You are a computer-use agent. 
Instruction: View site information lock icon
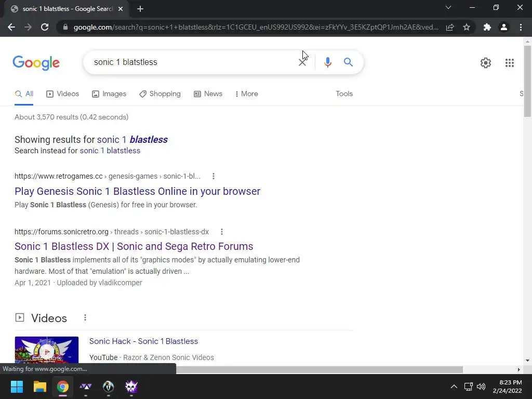click(x=65, y=27)
